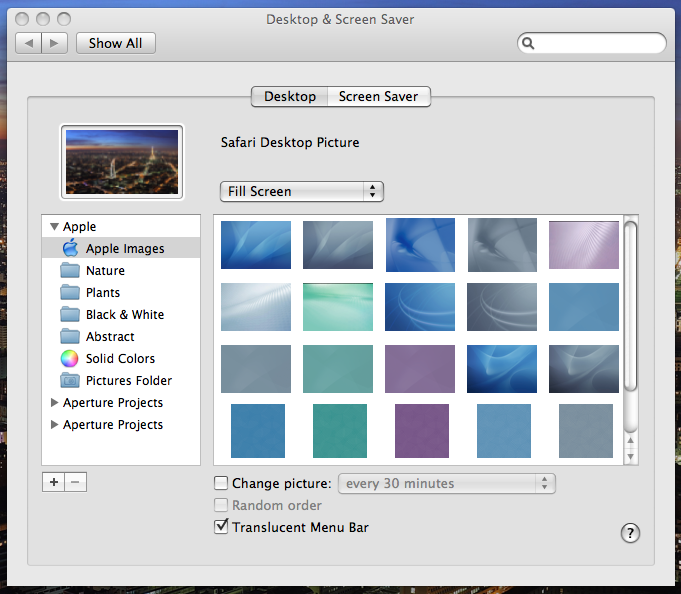Click the Solid Colors color wheel icon
Viewport: 681px width, 594px height.
click(x=69, y=358)
